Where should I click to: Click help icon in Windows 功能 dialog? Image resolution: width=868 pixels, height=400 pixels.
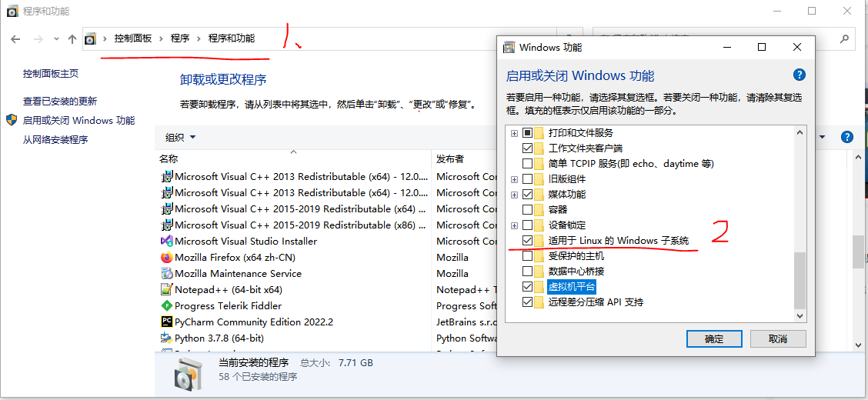[x=799, y=75]
